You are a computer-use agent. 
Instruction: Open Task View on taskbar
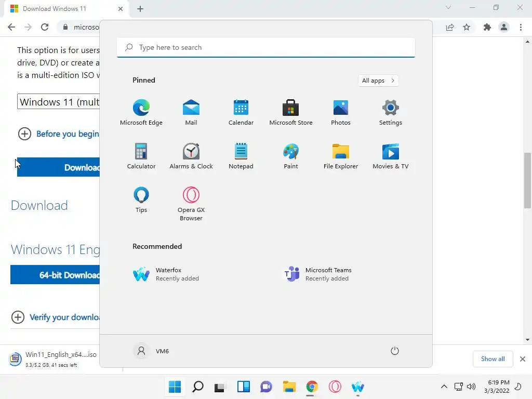[220, 387]
